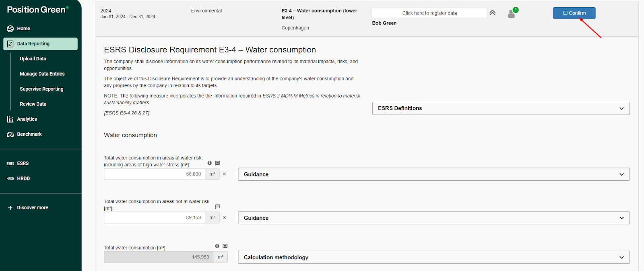Open the Upload Data page
644x271 pixels.
pyautogui.click(x=33, y=59)
